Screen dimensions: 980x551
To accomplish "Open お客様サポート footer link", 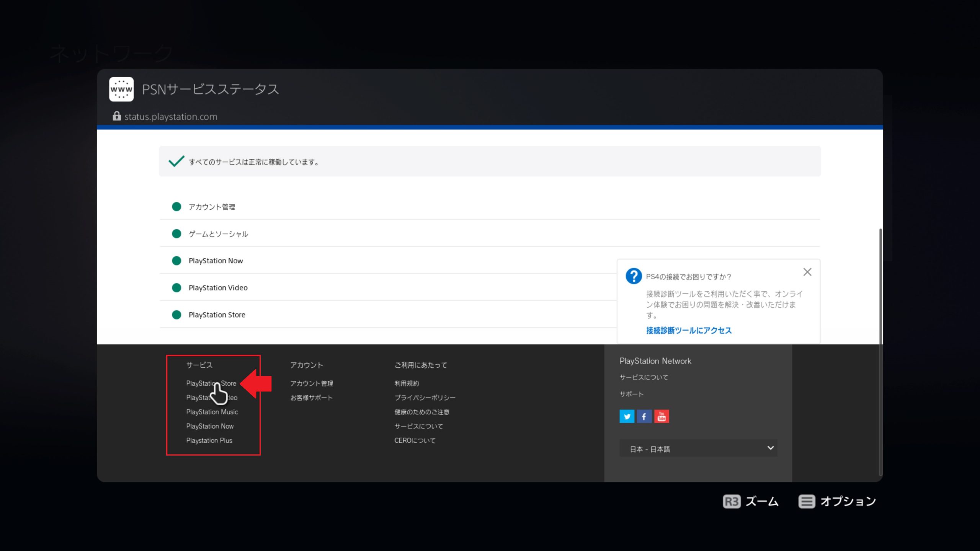I will click(312, 398).
